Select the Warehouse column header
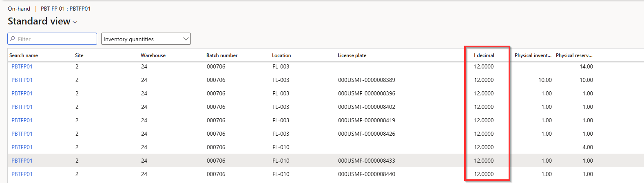This screenshot has height=183, width=644. click(x=153, y=55)
